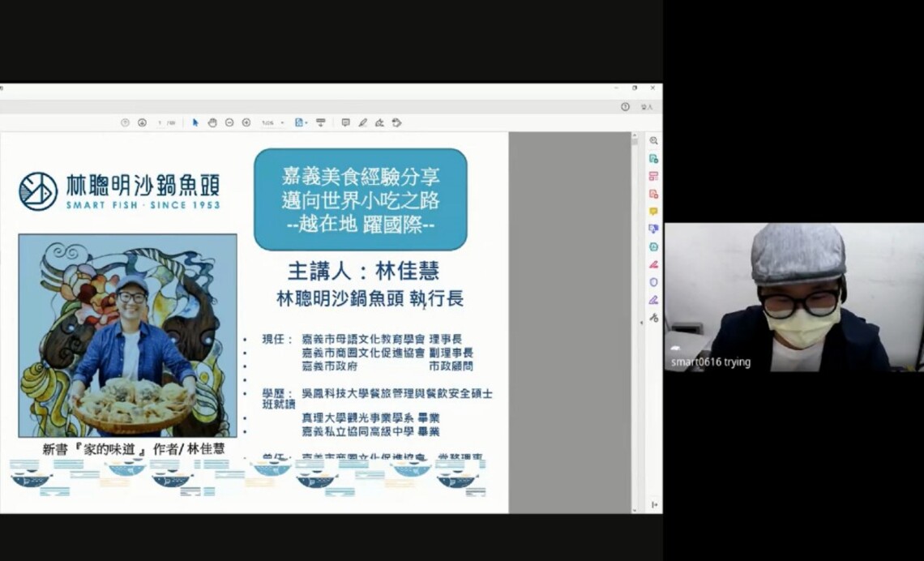Open the More Tools wrench icon
Screen dimensions: 924x561
[x=653, y=318]
